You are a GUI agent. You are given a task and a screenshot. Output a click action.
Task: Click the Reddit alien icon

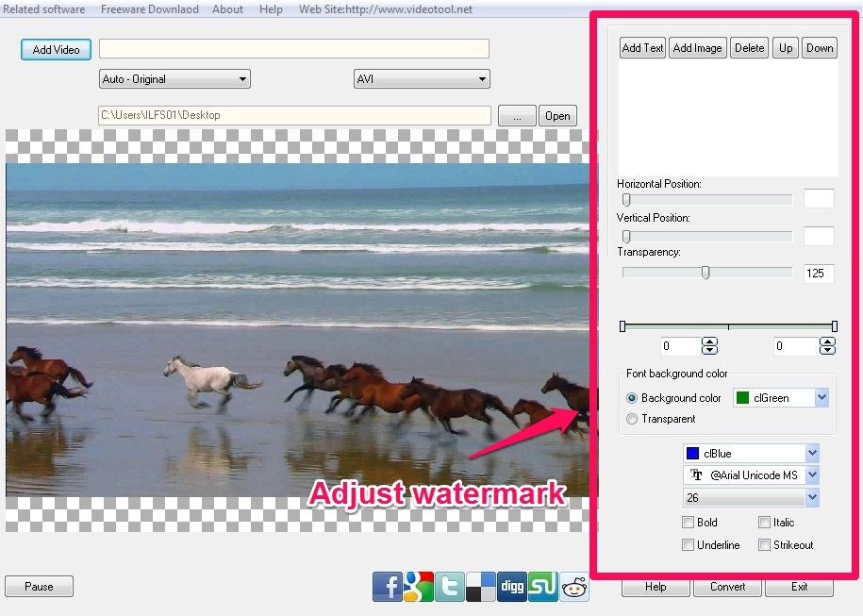[x=573, y=587]
